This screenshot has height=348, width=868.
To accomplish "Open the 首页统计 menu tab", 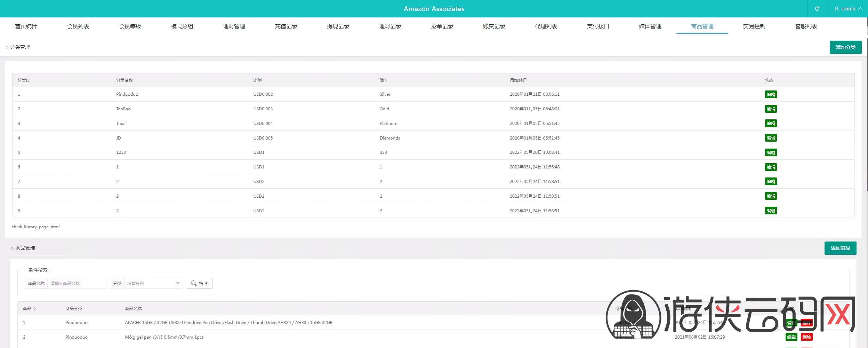I will 26,26.
